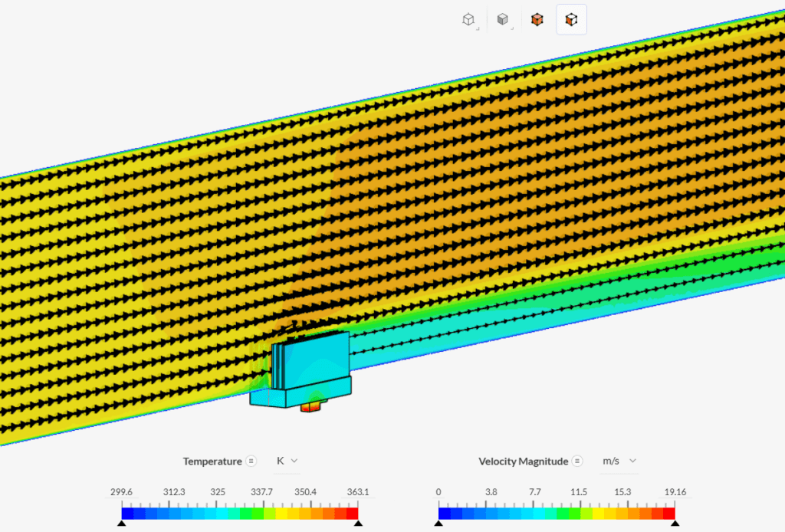Open the Temperature legend options icon
This screenshot has width=785, height=532.
coord(253,461)
